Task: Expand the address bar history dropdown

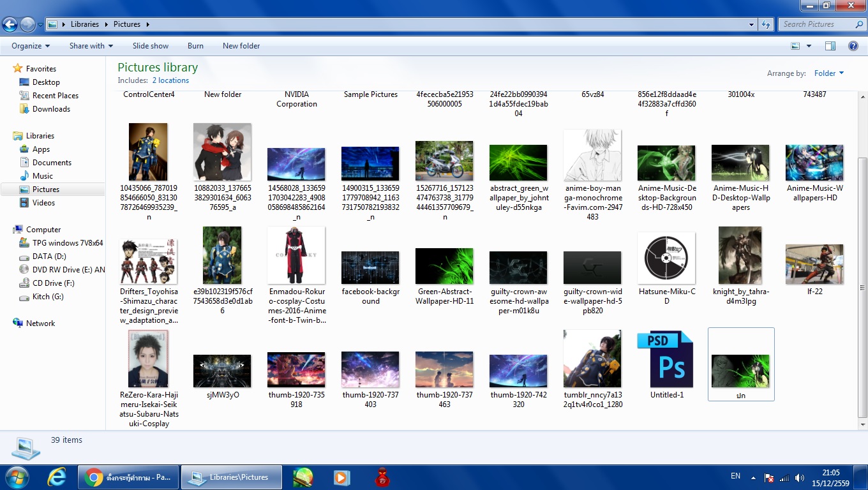Action: pyautogui.click(x=751, y=24)
